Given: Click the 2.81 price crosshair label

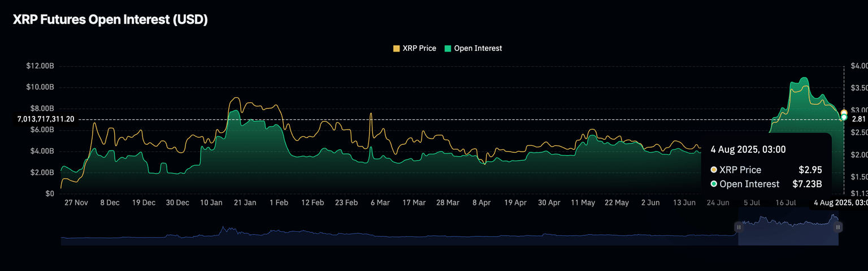Looking at the screenshot, I should coord(858,119).
